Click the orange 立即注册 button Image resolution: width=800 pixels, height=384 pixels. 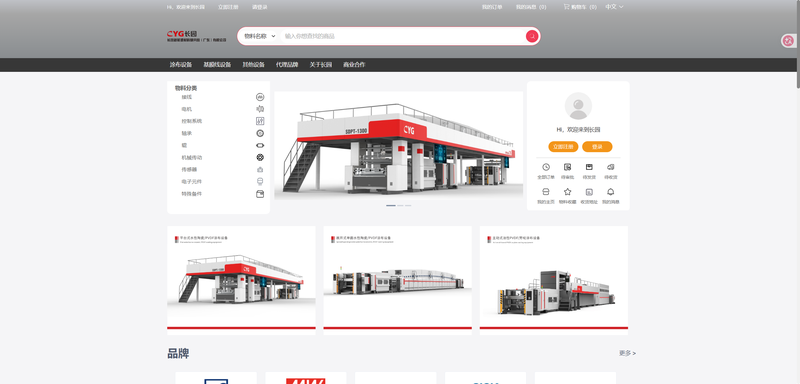(563, 147)
